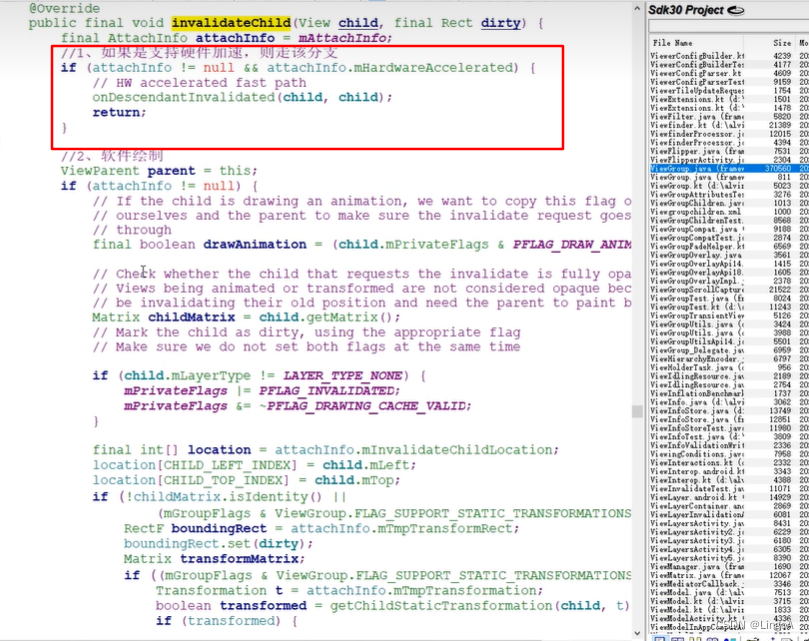Click LAYER_TYPE_NONE constant in the code
Image resolution: width=809 pixels, height=641 pixels.
pyautogui.click(x=343, y=376)
